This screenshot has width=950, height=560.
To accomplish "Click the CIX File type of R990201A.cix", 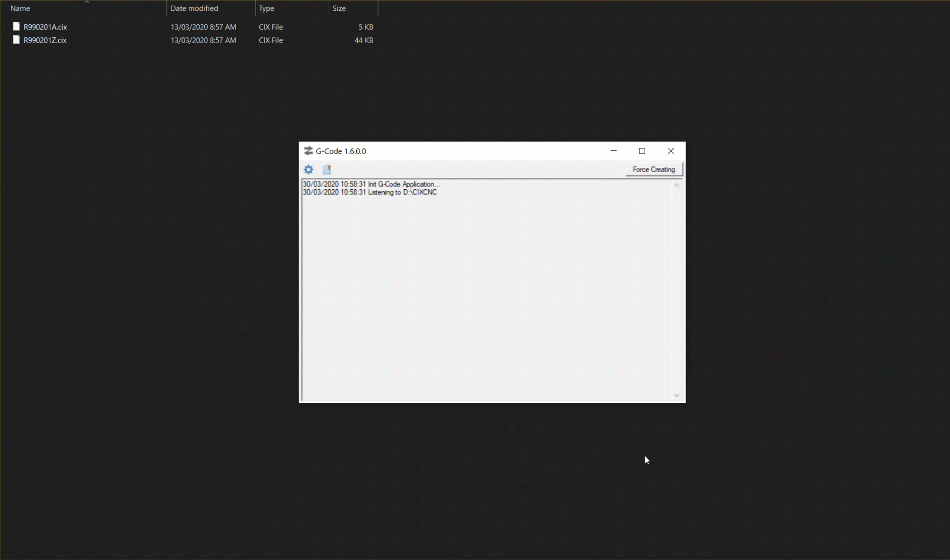I will coord(271,27).
